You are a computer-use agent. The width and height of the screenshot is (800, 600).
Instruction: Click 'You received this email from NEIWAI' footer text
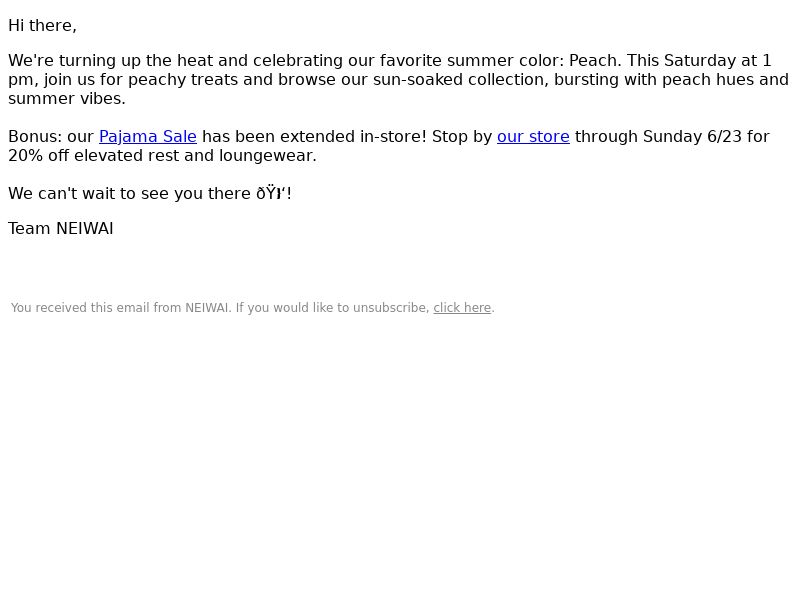[x=121, y=308]
